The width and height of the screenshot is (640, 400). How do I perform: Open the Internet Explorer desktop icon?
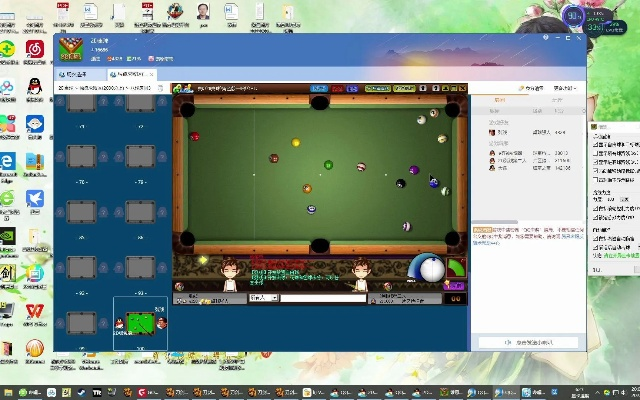[x=8, y=161]
